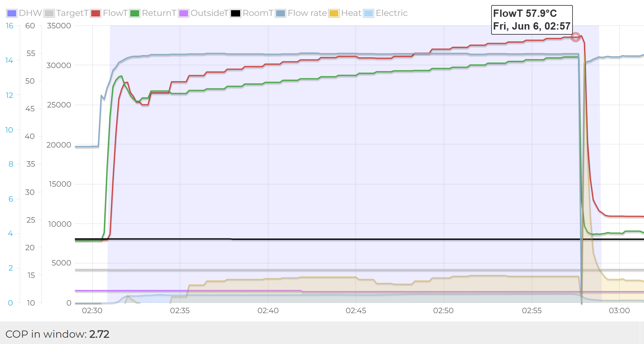Click the highlighted FlowT data point
644x344 pixels.
[575, 37]
